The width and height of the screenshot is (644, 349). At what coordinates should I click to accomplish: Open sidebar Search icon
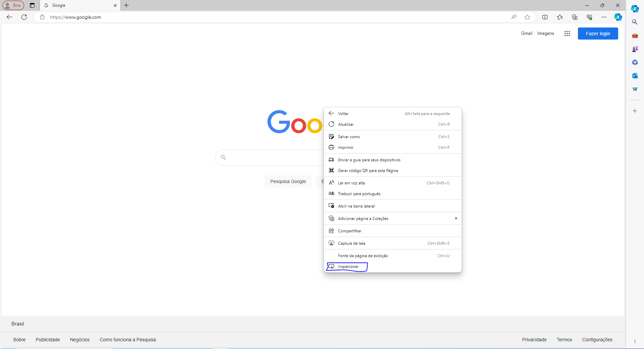(x=635, y=22)
